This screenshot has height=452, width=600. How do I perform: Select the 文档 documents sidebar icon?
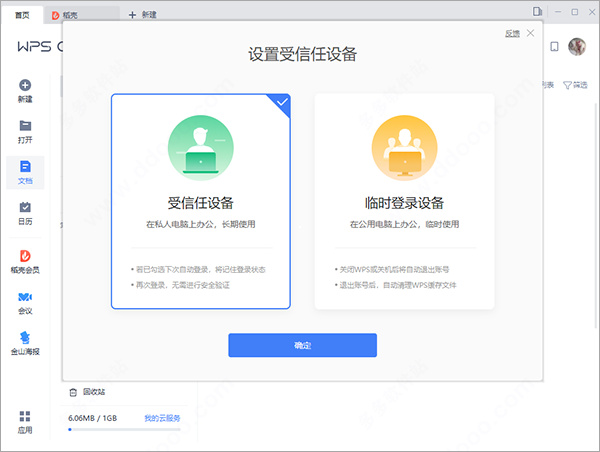25,166
